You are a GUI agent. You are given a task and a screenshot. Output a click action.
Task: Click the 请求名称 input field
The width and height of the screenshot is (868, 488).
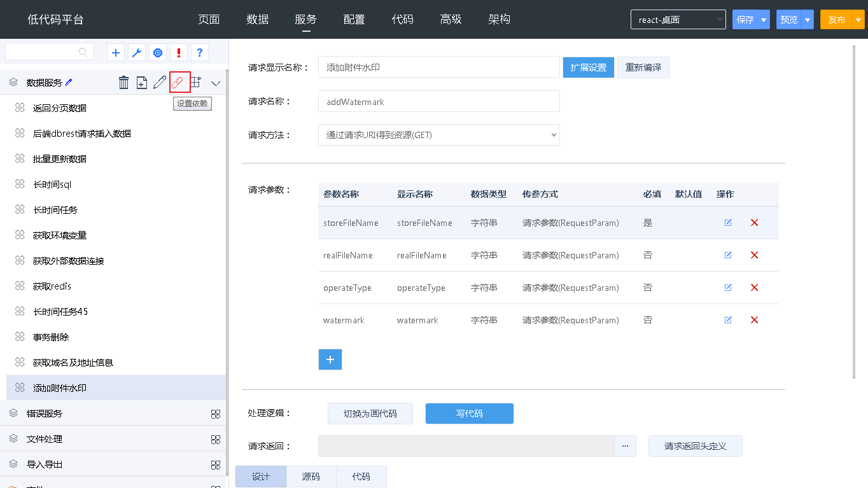[439, 101]
